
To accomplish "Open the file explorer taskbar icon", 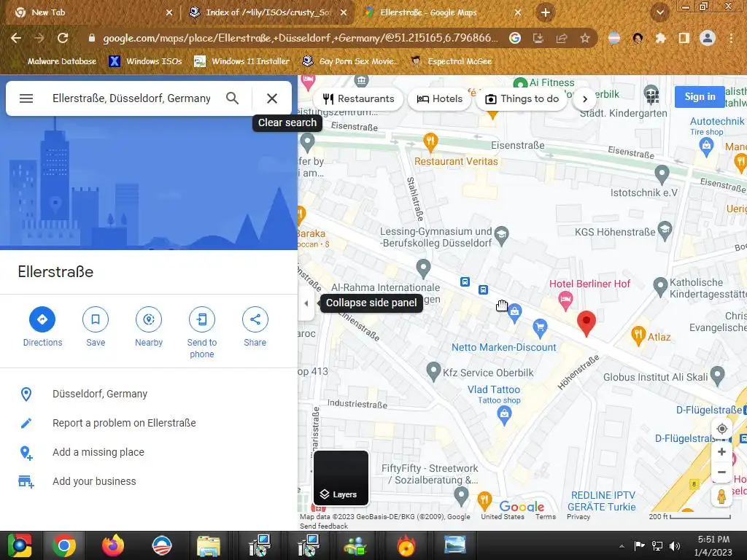I will click(208, 545).
